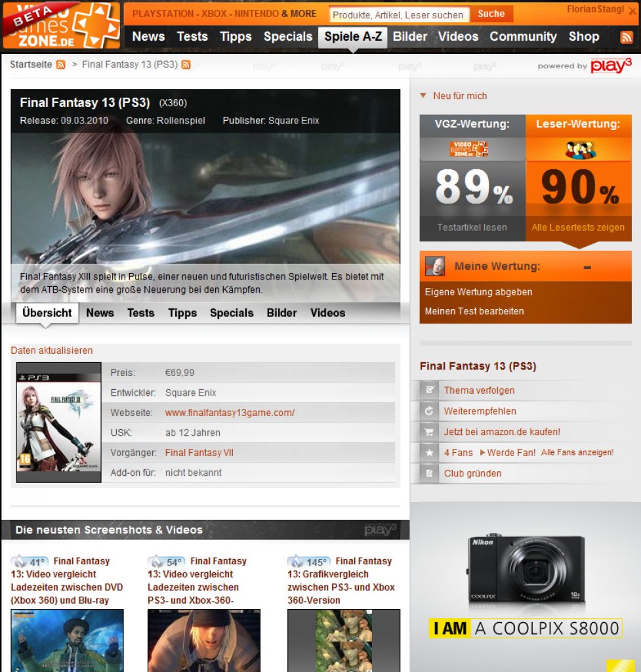Open the (X360) platform version link
The width and height of the screenshot is (641, 672).
coord(173,103)
